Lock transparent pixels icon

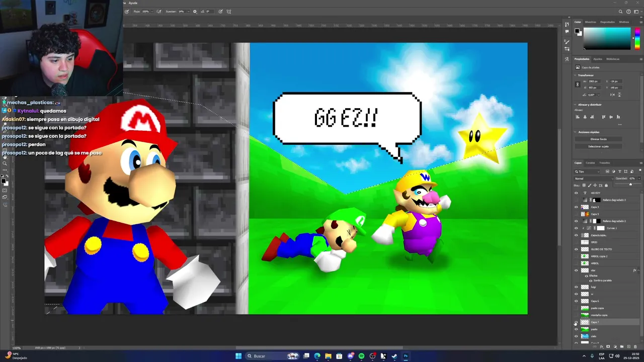pos(584,185)
